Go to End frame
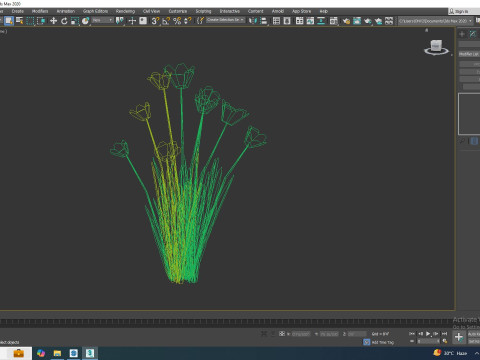The image size is (480, 360). [444, 334]
